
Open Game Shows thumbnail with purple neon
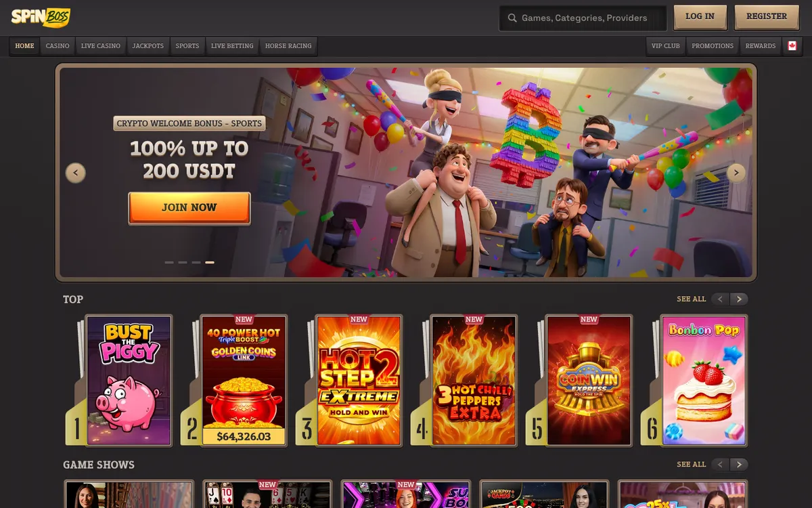tap(406, 494)
